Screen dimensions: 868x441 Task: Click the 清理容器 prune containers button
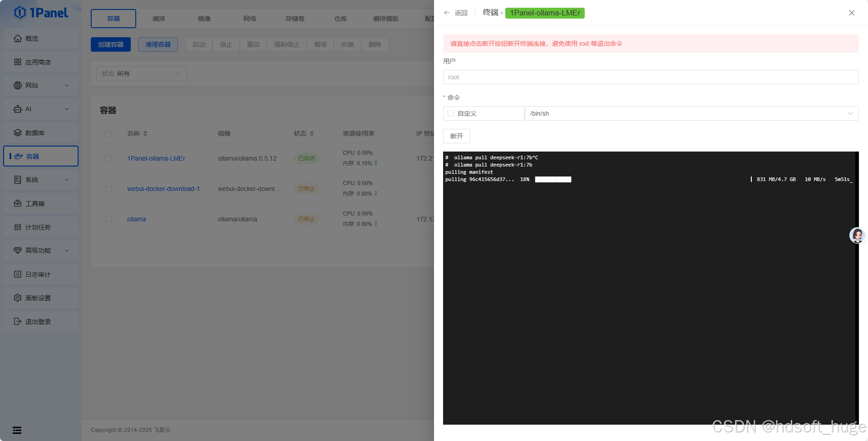158,44
